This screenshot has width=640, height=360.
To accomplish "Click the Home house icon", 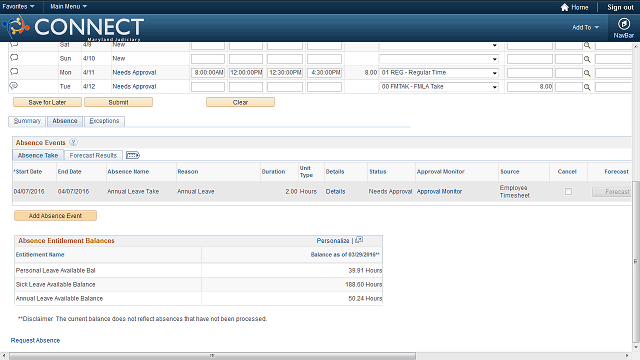I will 564,7.
